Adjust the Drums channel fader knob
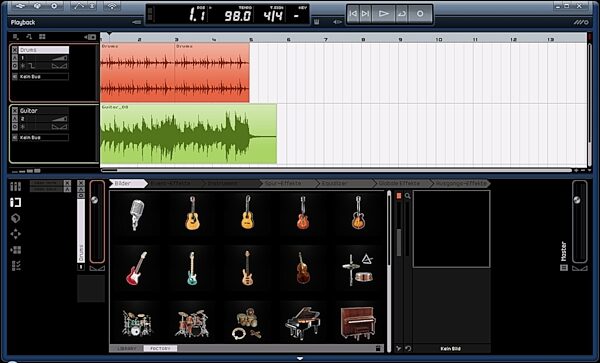 coord(95,200)
